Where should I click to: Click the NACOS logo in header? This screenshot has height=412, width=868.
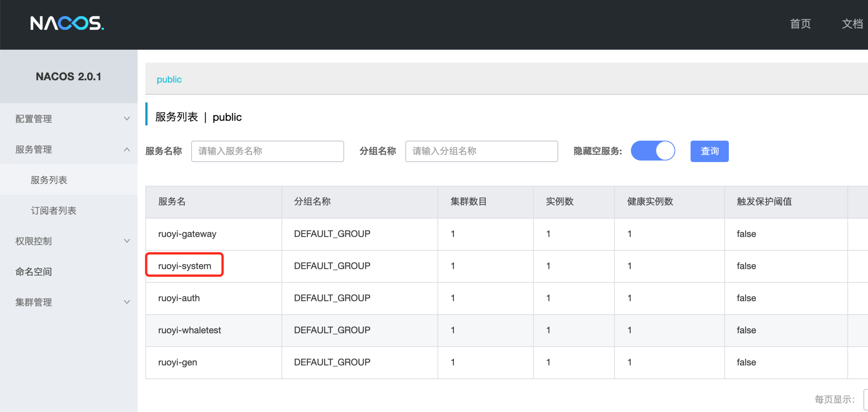point(67,23)
